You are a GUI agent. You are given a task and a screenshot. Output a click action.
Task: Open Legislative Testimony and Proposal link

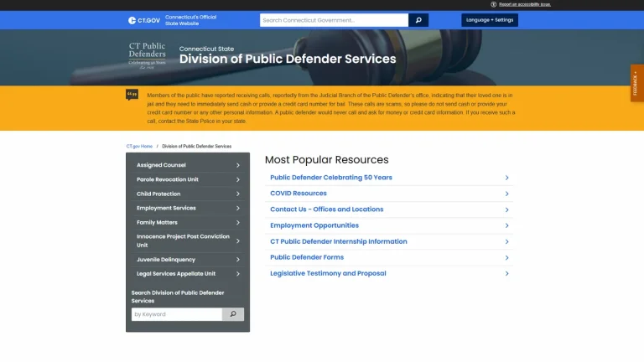click(328, 273)
